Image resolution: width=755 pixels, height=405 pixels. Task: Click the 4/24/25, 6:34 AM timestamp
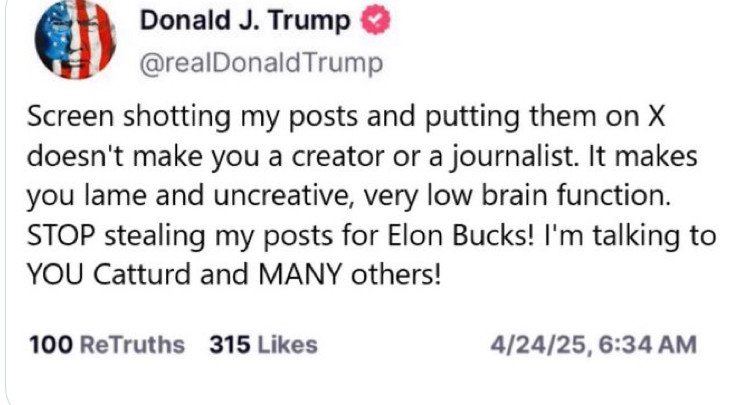coord(594,345)
